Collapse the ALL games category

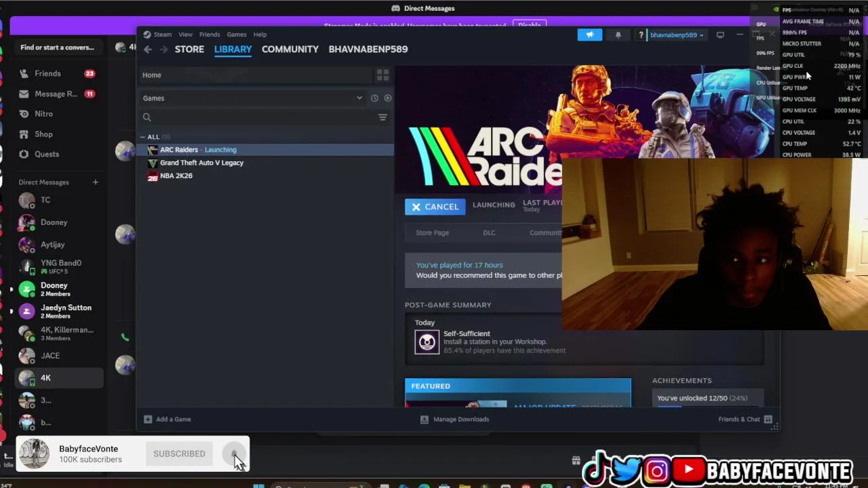pyautogui.click(x=143, y=137)
